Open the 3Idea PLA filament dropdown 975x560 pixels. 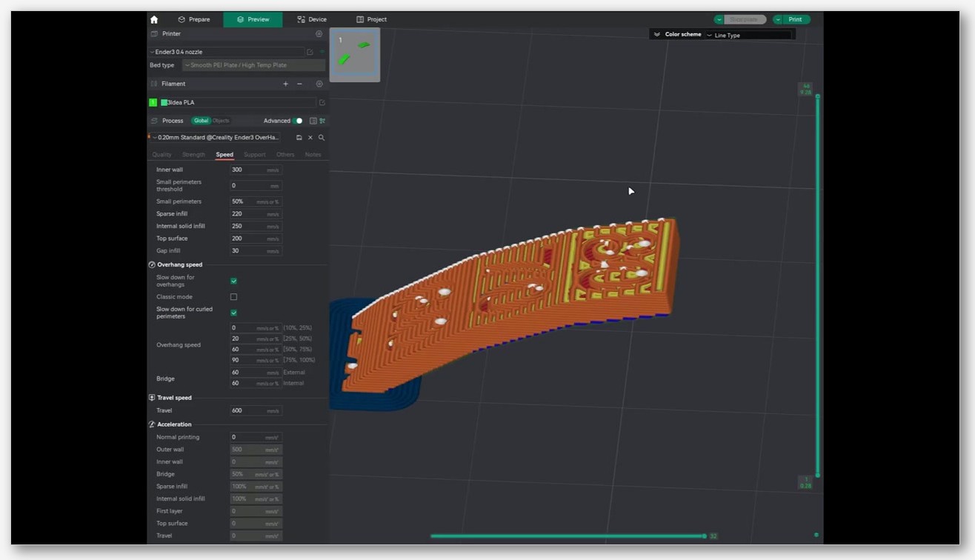pyautogui.click(x=237, y=102)
